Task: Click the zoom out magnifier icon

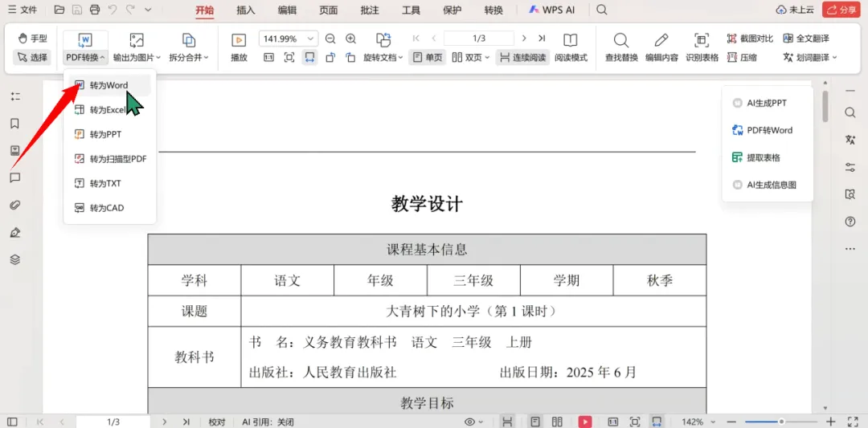Action: pyautogui.click(x=330, y=39)
